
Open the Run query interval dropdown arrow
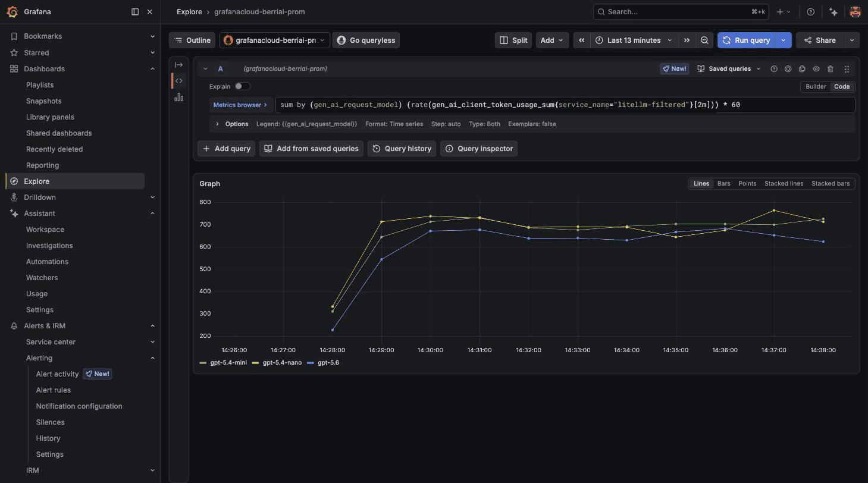tap(784, 40)
